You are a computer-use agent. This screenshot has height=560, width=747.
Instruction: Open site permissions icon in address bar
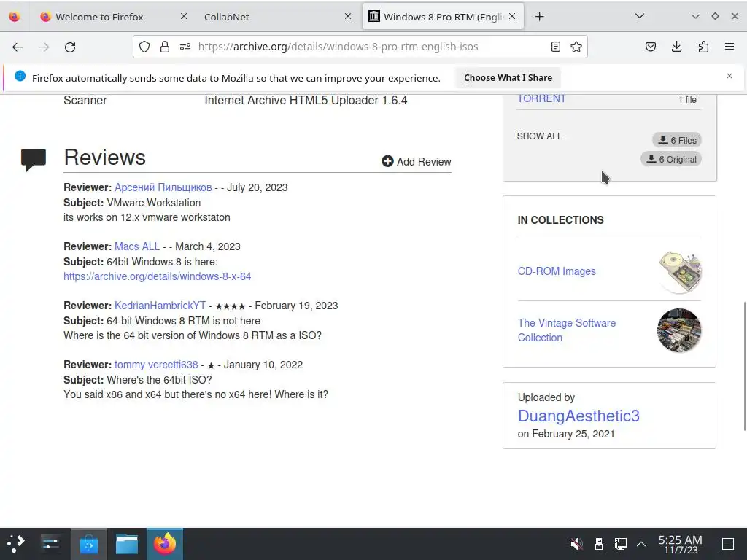185,47
